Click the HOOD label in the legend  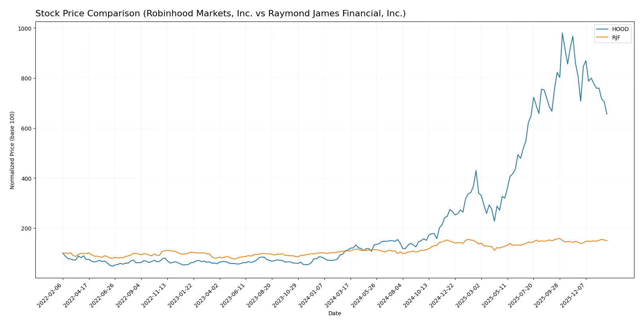(x=620, y=29)
